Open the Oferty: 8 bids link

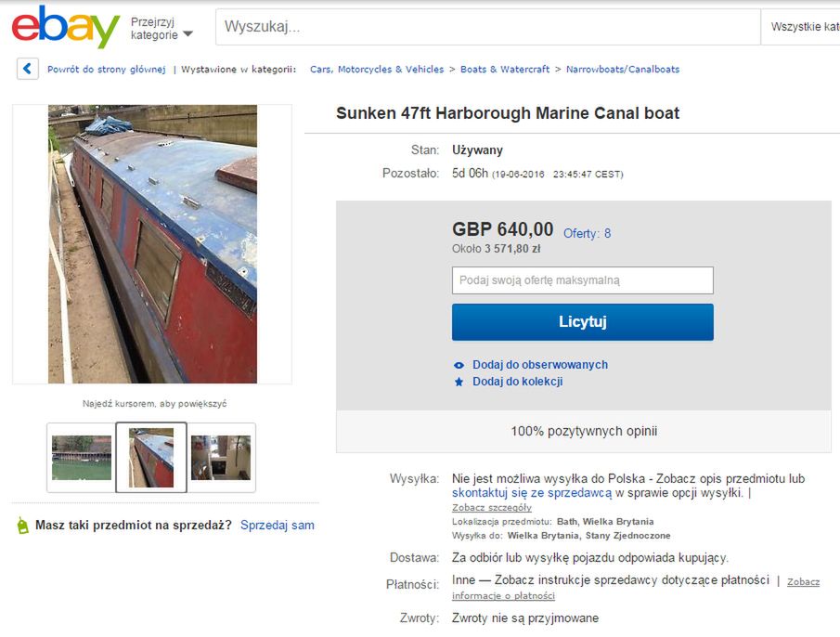click(x=587, y=233)
